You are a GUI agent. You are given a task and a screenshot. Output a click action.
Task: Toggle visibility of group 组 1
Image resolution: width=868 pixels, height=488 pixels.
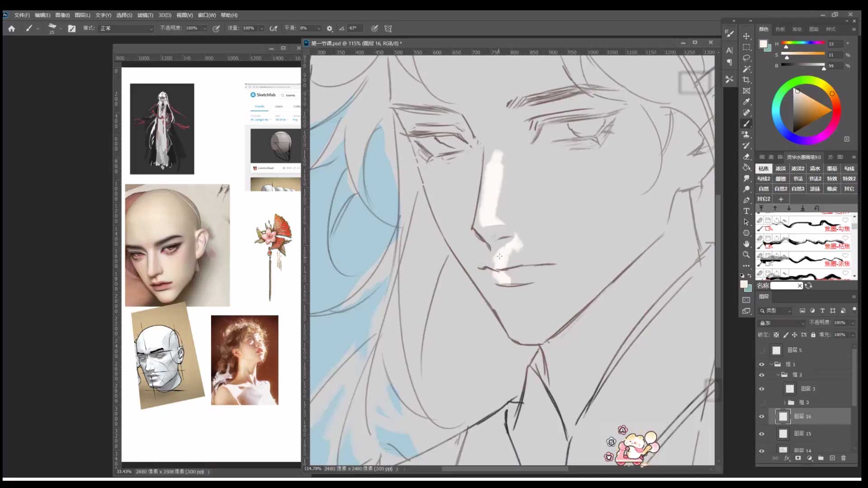click(762, 364)
